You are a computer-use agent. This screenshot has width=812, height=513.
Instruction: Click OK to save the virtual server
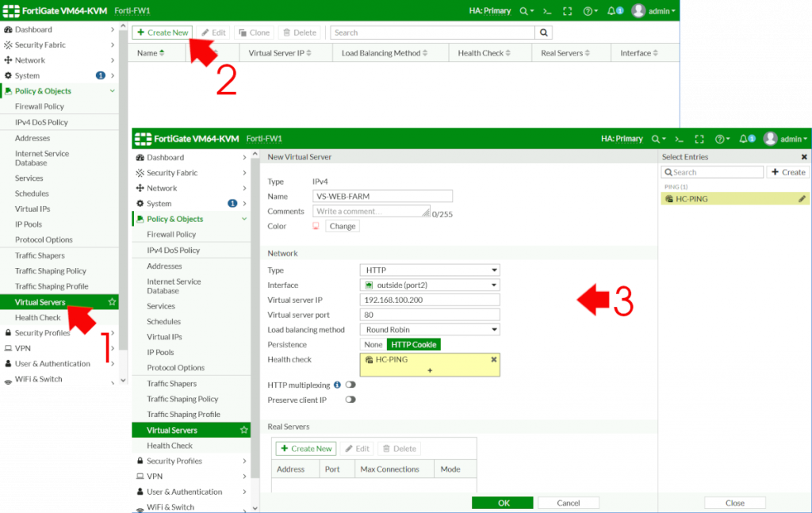click(x=502, y=502)
